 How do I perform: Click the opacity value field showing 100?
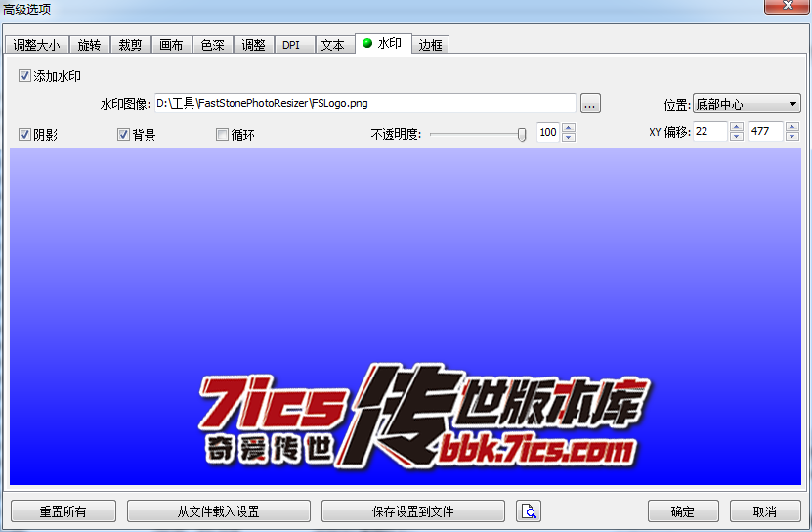(x=548, y=132)
